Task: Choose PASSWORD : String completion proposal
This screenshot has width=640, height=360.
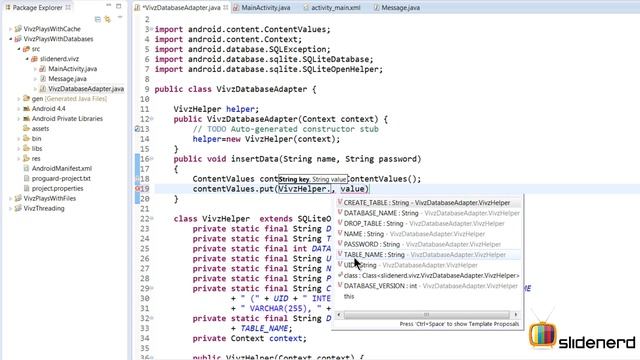Action: click(428, 244)
